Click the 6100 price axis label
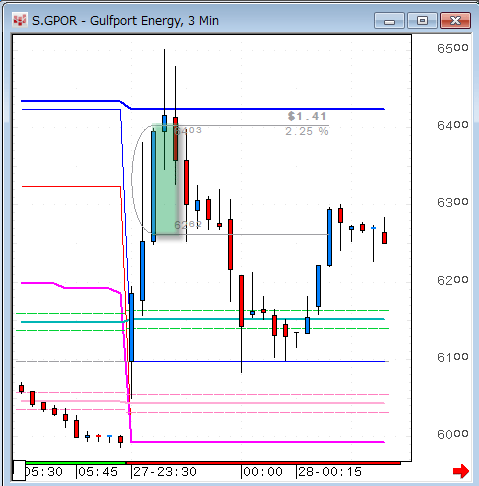The height and width of the screenshot is (486, 479). [x=453, y=357]
